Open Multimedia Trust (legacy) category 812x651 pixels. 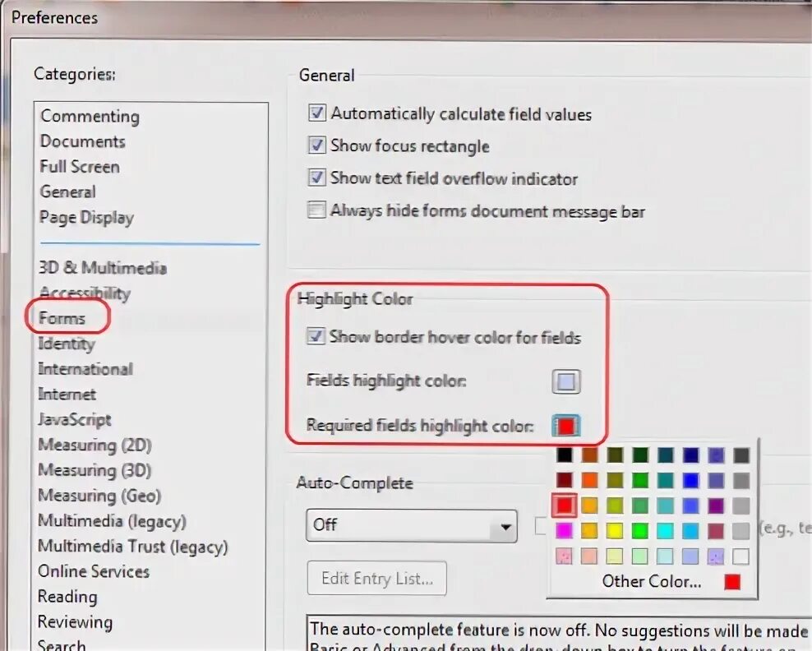[133, 547]
